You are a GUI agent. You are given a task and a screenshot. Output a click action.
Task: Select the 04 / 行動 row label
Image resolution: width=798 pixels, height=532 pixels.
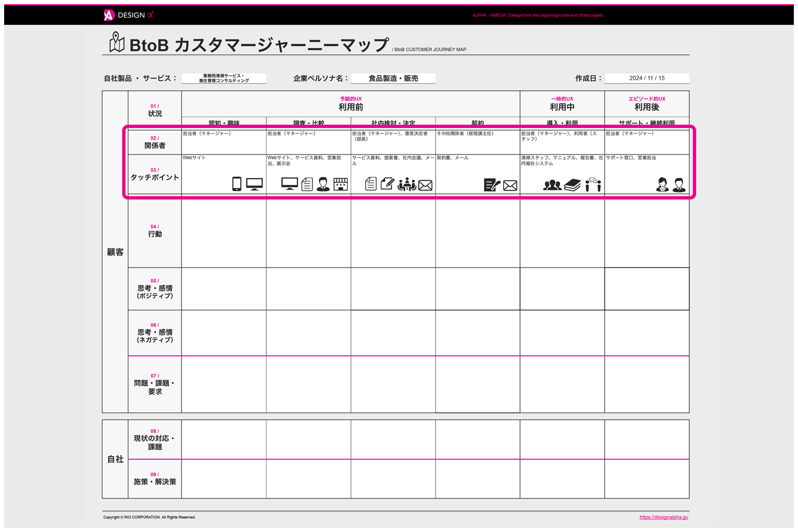(x=155, y=231)
